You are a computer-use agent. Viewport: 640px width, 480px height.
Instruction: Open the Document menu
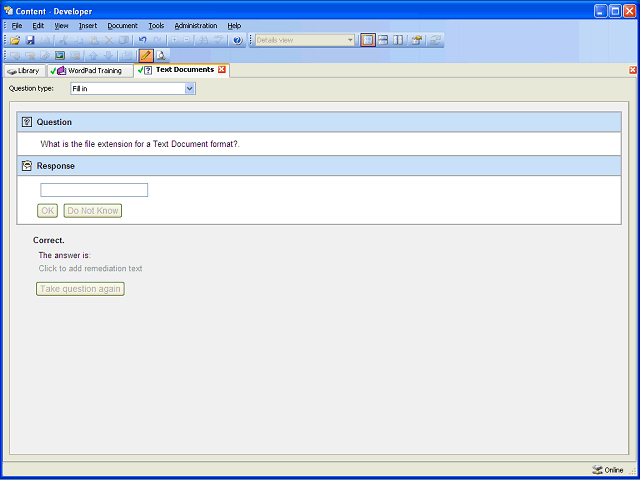[122, 26]
